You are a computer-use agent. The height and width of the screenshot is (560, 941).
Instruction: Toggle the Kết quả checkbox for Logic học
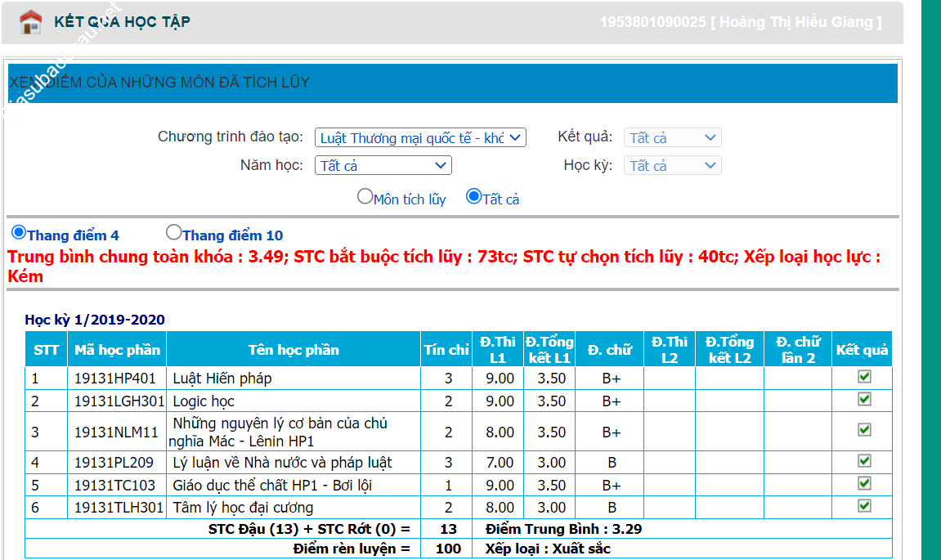click(864, 399)
